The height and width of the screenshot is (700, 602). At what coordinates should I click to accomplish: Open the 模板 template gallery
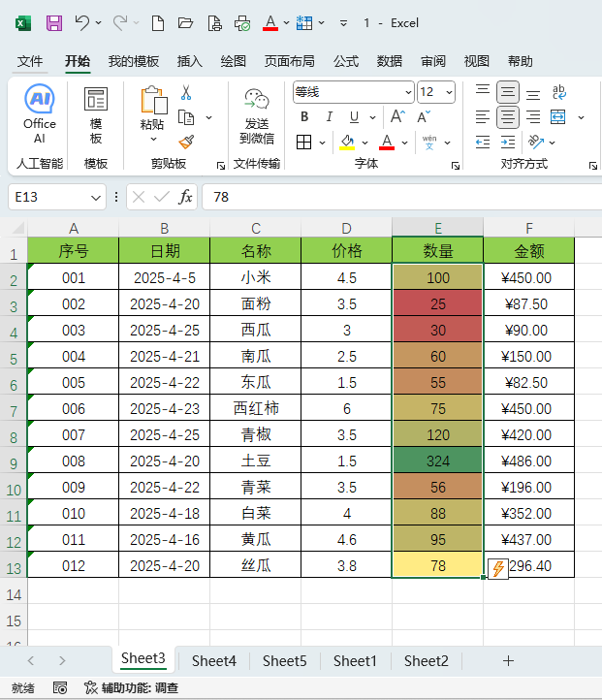[x=96, y=115]
